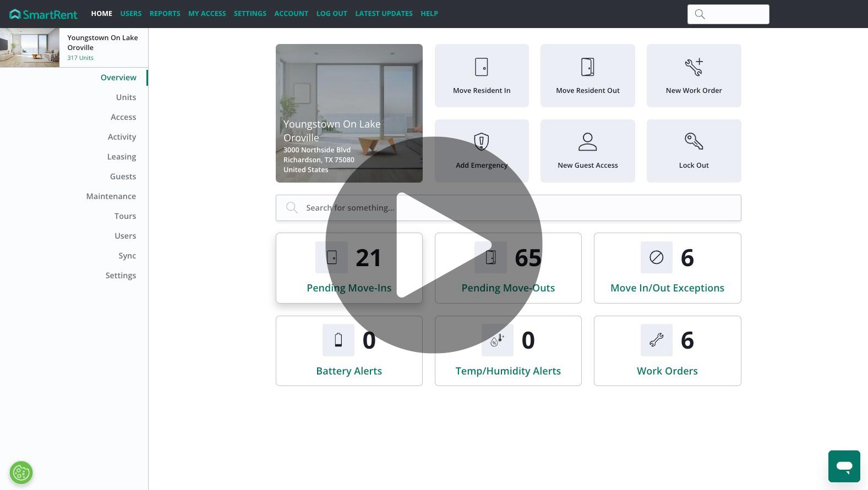
Task: Open the Reports menu
Action: coord(165,14)
